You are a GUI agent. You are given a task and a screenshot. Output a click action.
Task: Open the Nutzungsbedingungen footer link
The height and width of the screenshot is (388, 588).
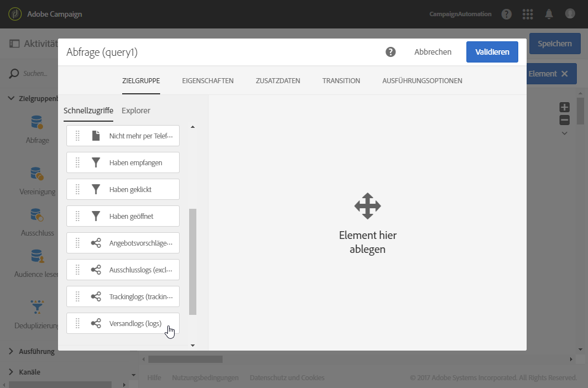coord(205,377)
